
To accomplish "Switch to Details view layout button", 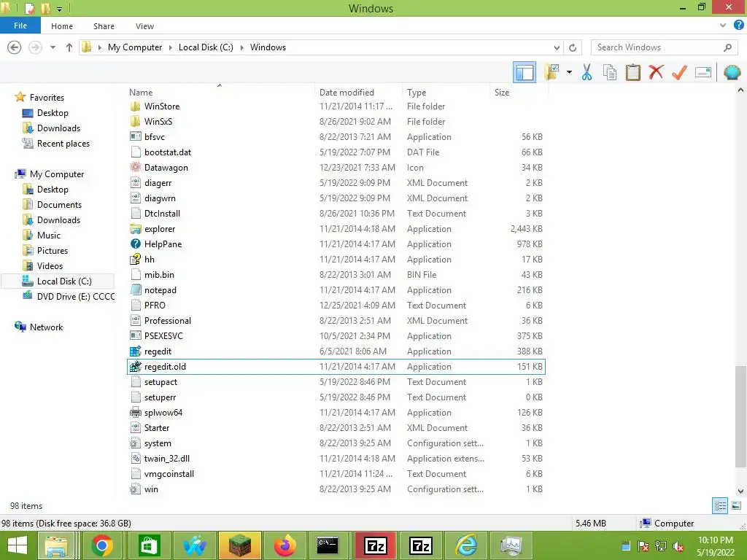I will pos(720,506).
